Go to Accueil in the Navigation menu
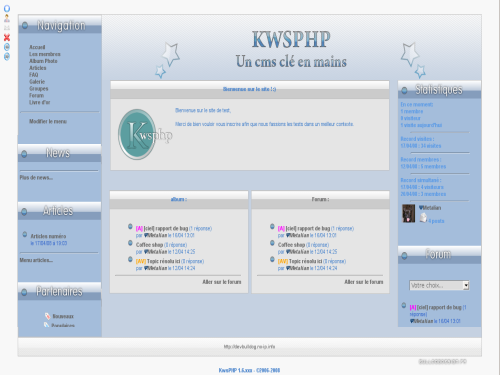500x375 pixels. (37, 47)
